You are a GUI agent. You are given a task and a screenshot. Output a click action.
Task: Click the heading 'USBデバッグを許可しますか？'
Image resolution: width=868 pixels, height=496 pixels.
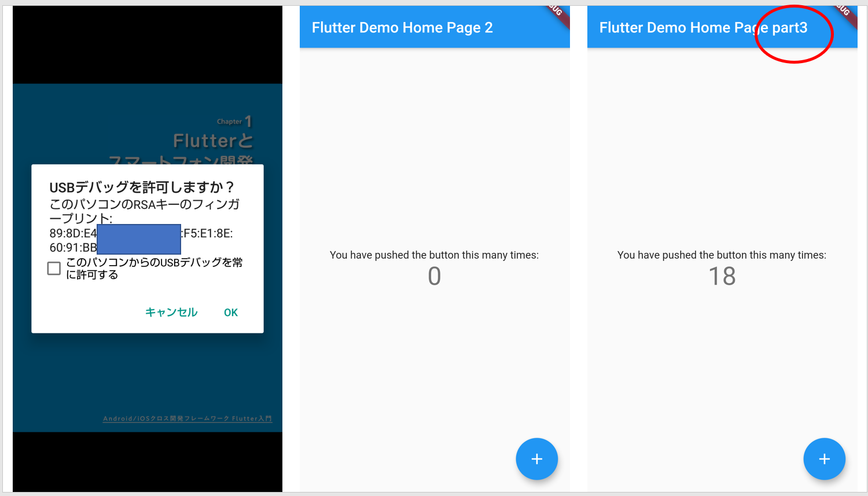click(x=142, y=187)
